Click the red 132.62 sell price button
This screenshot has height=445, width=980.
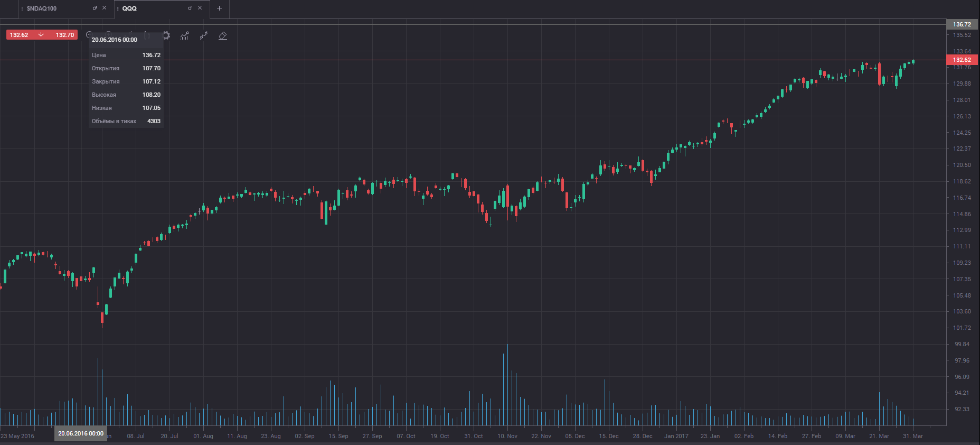click(x=19, y=35)
